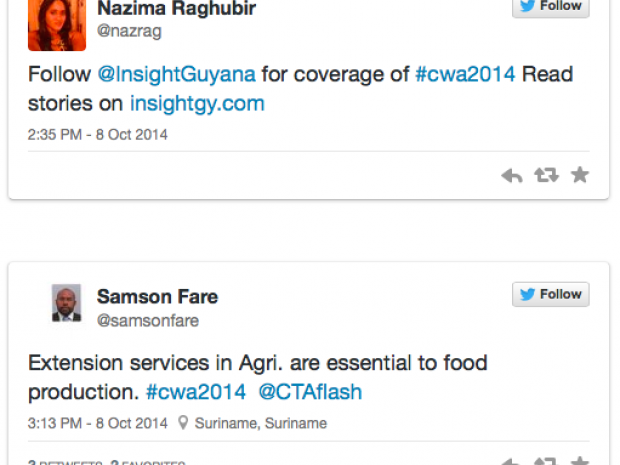620x465 pixels.
Task: Click the @nazrag handle
Action: pyautogui.click(x=128, y=31)
